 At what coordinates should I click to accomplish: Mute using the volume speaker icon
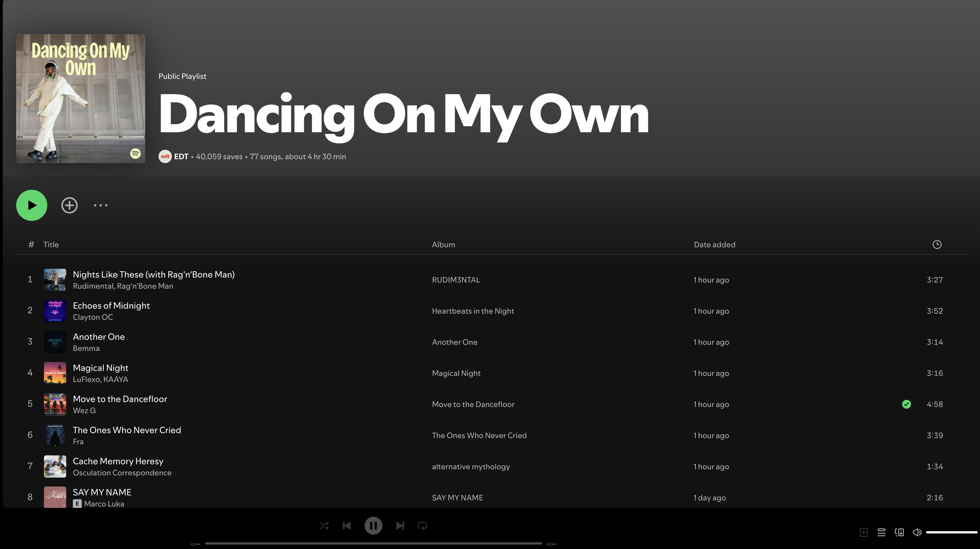point(917,532)
